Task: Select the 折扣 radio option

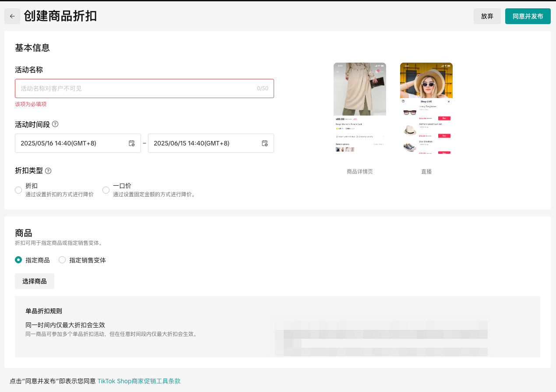Action: click(x=18, y=190)
